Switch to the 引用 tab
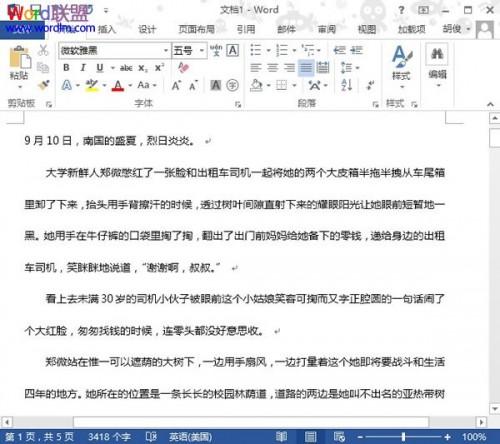Image resolution: width=500 pixels, height=444 pixels. [x=246, y=29]
